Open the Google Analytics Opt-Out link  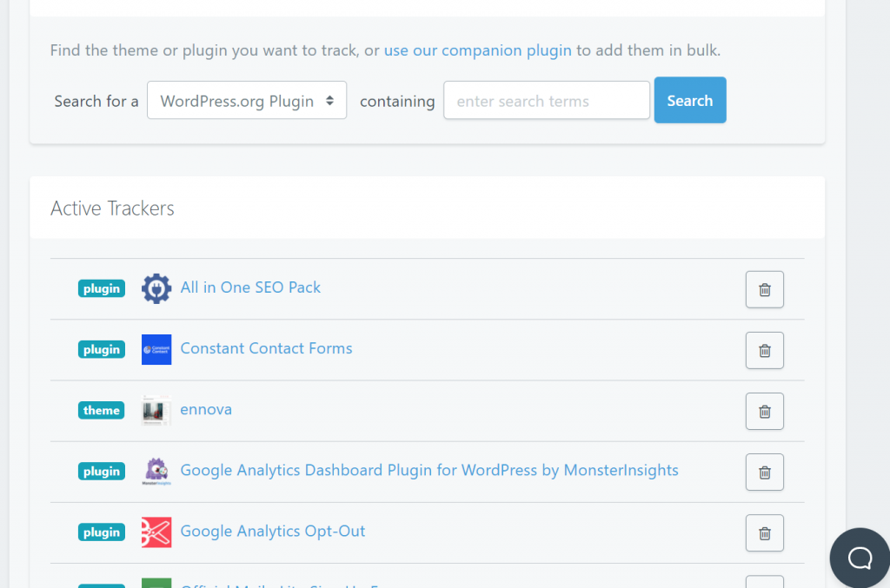coord(272,532)
